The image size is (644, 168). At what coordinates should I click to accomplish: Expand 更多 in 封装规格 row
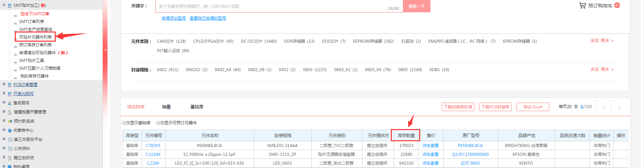(x=607, y=69)
